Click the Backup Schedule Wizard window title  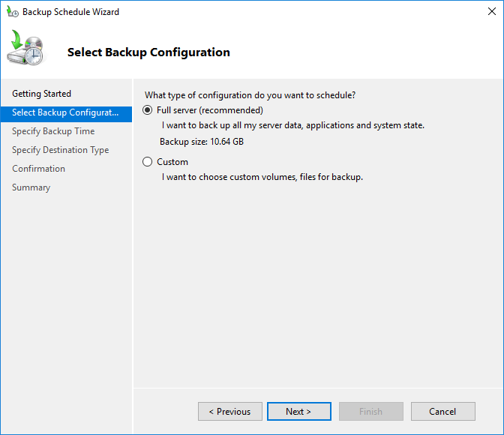pos(70,12)
